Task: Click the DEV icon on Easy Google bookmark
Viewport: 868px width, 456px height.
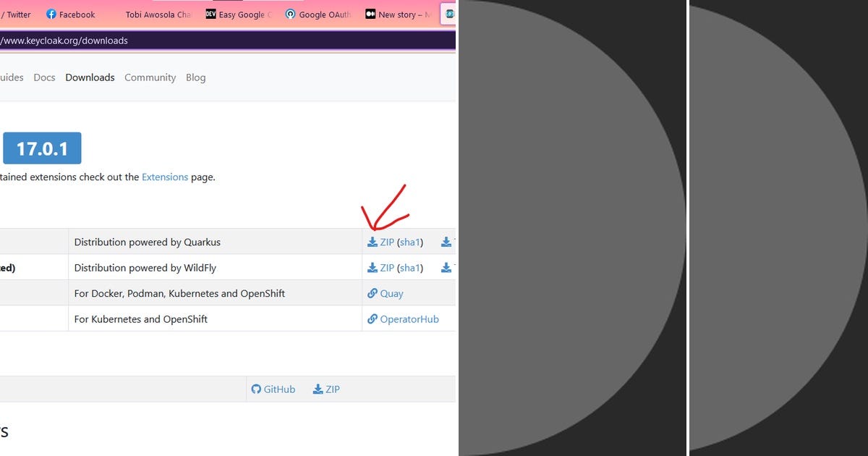Action: tap(210, 14)
